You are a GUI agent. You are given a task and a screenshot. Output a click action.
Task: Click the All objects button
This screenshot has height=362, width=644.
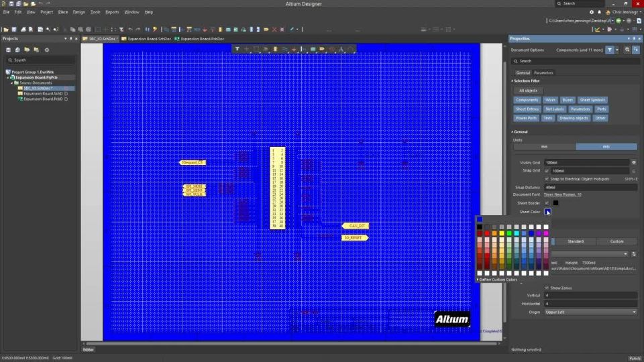(528, 90)
